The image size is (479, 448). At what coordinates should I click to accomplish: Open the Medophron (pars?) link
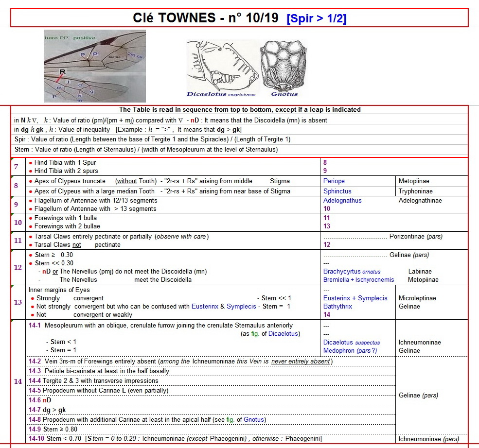pyautogui.click(x=350, y=351)
